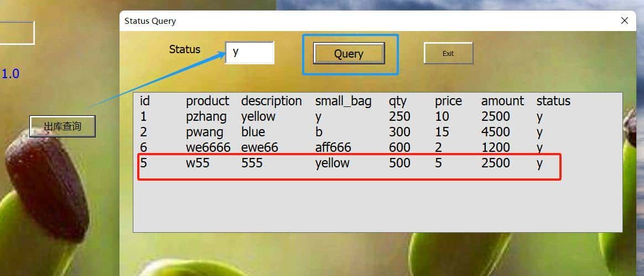The width and height of the screenshot is (644, 276).
Task: Click the price value 15
Action: click(442, 132)
